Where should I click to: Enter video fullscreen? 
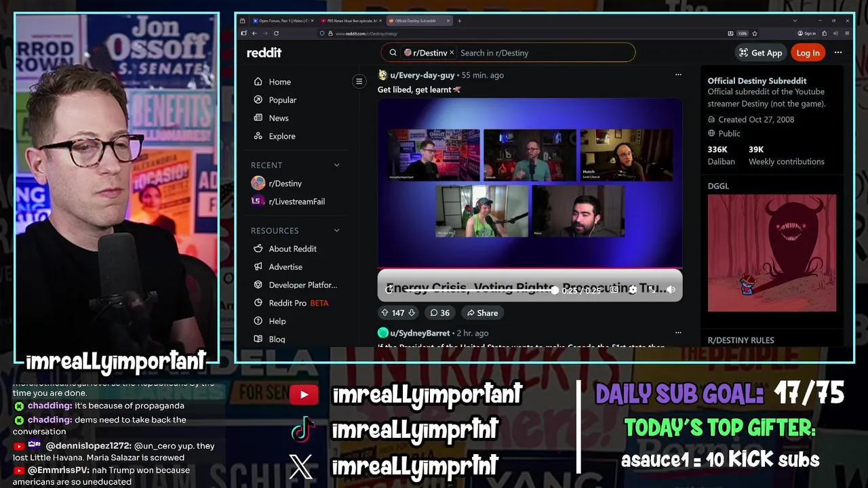click(x=652, y=290)
